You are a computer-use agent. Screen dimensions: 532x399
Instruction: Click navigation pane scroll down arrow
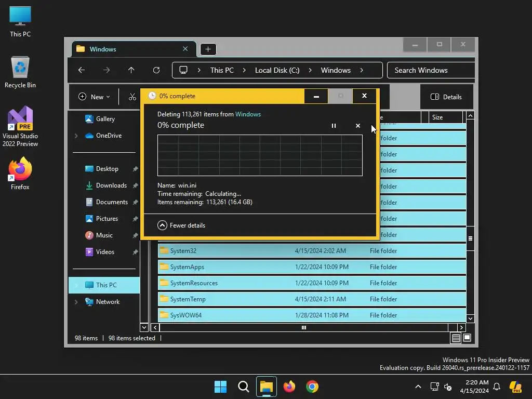coord(144,327)
